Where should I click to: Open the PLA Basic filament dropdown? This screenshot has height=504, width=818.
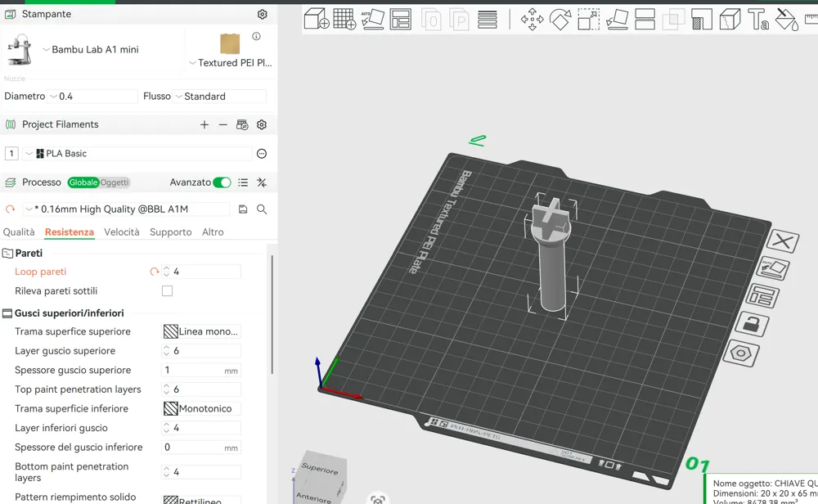pyautogui.click(x=137, y=153)
